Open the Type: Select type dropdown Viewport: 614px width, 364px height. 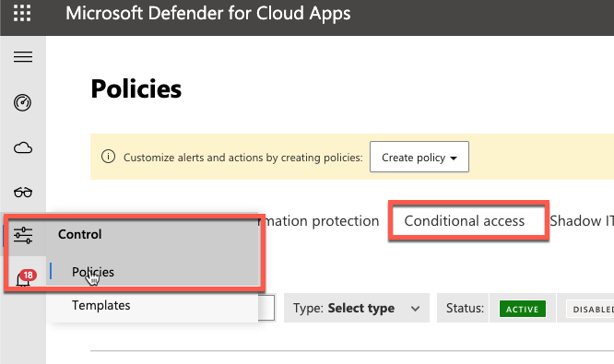point(357,308)
